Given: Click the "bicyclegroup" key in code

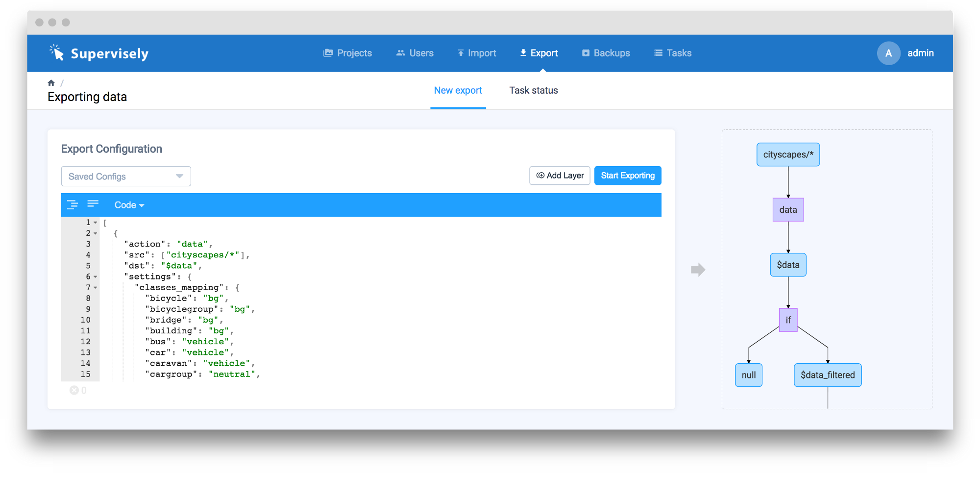Looking at the screenshot, I should pos(182,309).
